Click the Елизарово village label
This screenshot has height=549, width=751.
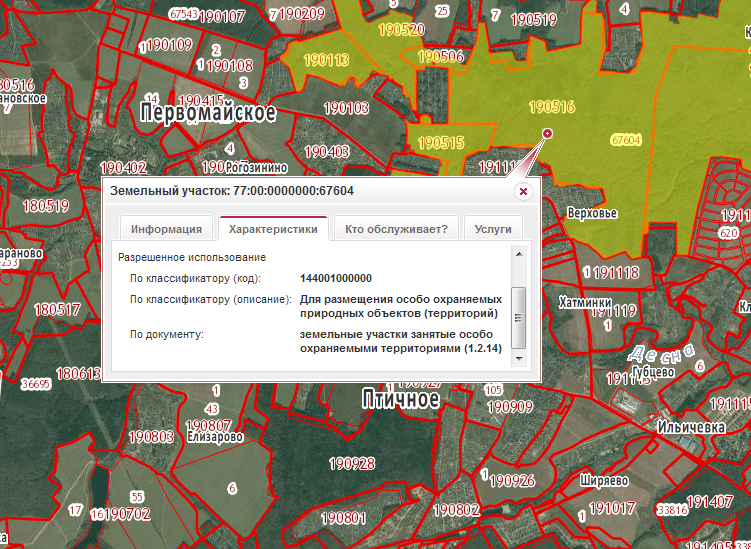[x=215, y=437]
